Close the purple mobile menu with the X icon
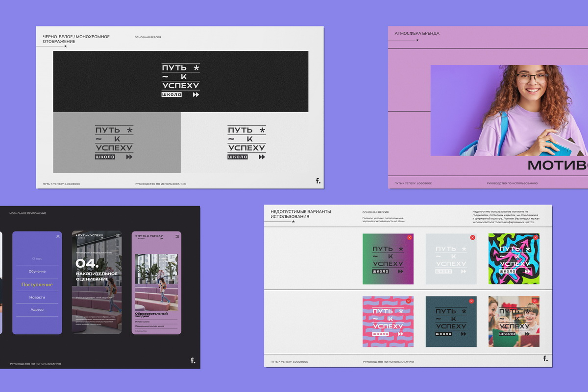The image size is (588, 392). click(58, 236)
